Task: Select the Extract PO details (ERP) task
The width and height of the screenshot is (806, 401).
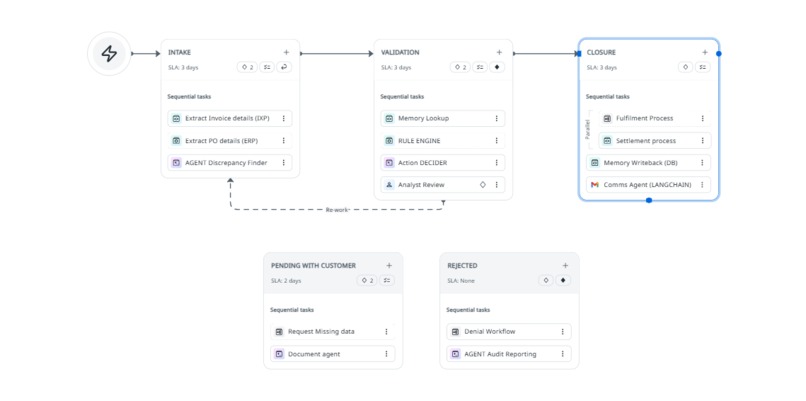Action: 230,140
